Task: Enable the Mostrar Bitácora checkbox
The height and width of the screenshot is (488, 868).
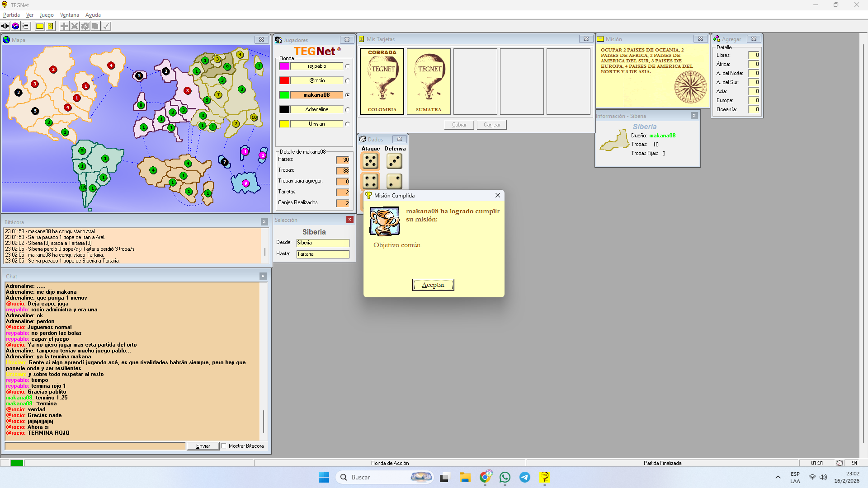Action: 224,446
